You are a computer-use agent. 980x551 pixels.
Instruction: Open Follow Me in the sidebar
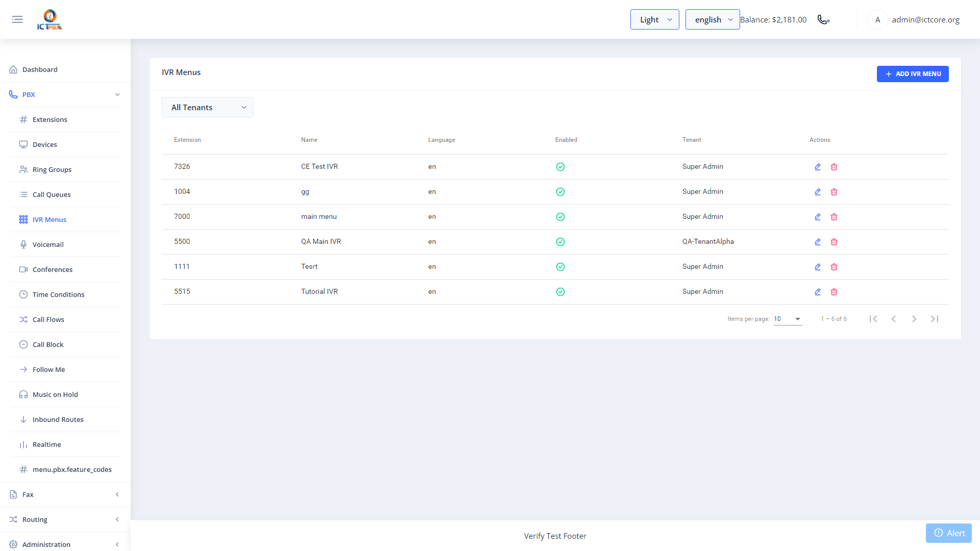click(x=65, y=369)
